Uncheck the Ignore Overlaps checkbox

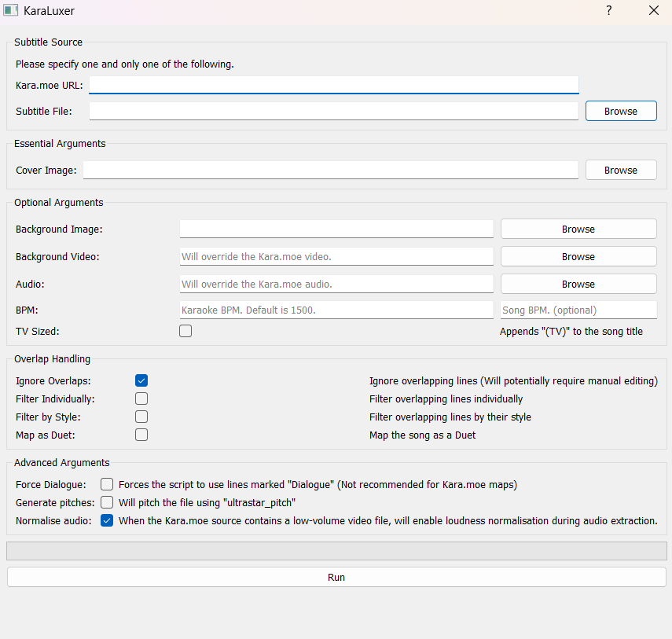point(141,381)
